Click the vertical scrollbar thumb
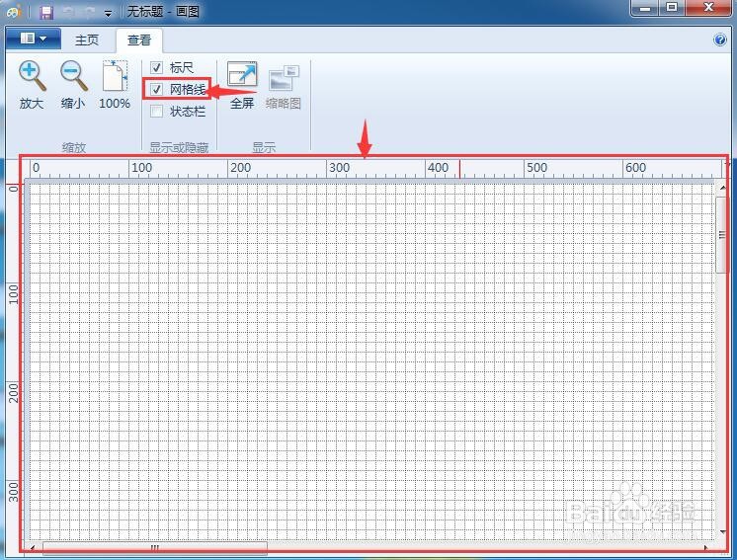 coord(721,234)
